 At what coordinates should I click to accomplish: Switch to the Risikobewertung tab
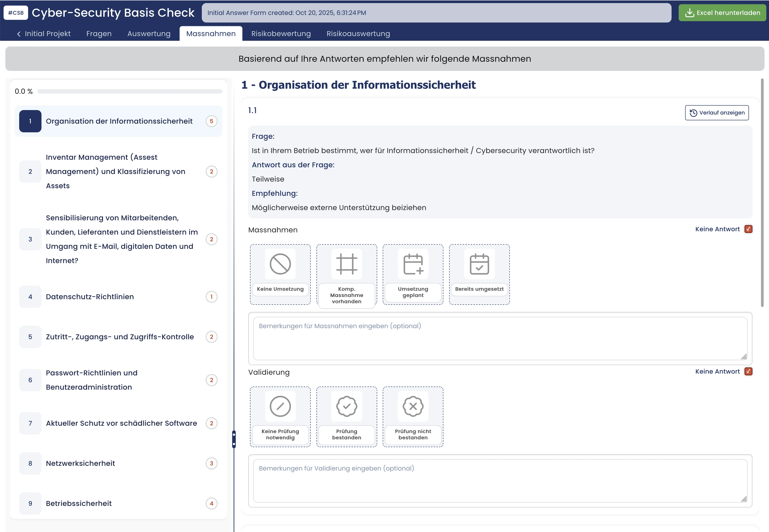[x=281, y=33]
